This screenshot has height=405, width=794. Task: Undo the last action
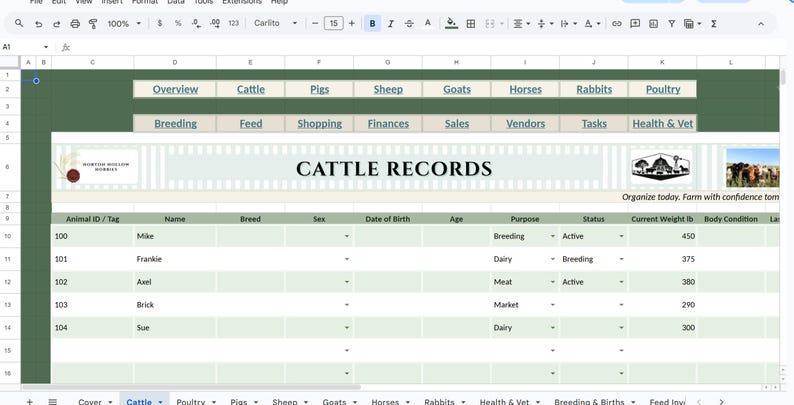38,23
